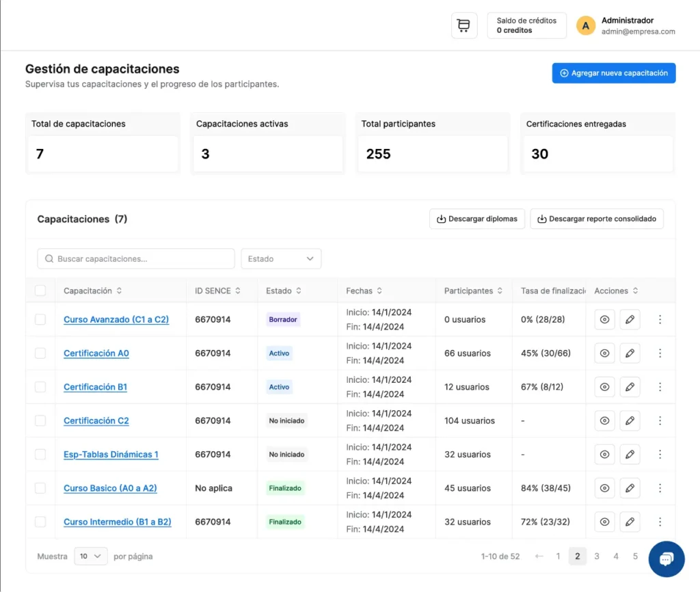The height and width of the screenshot is (592, 700).
Task: Open the three-dot actions menu for Certificación B1
Action: coord(660,386)
